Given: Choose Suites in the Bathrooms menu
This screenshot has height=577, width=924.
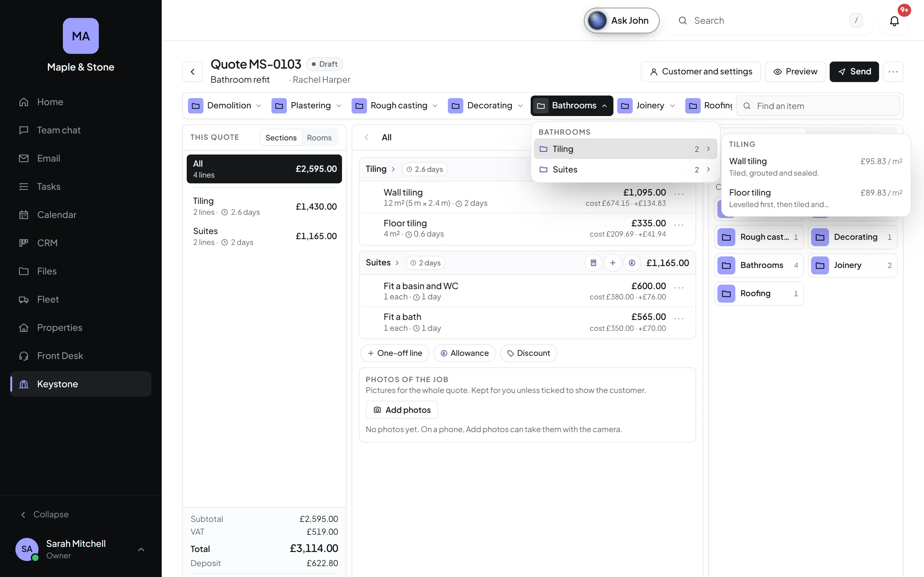Looking at the screenshot, I should (x=625, y=170).
